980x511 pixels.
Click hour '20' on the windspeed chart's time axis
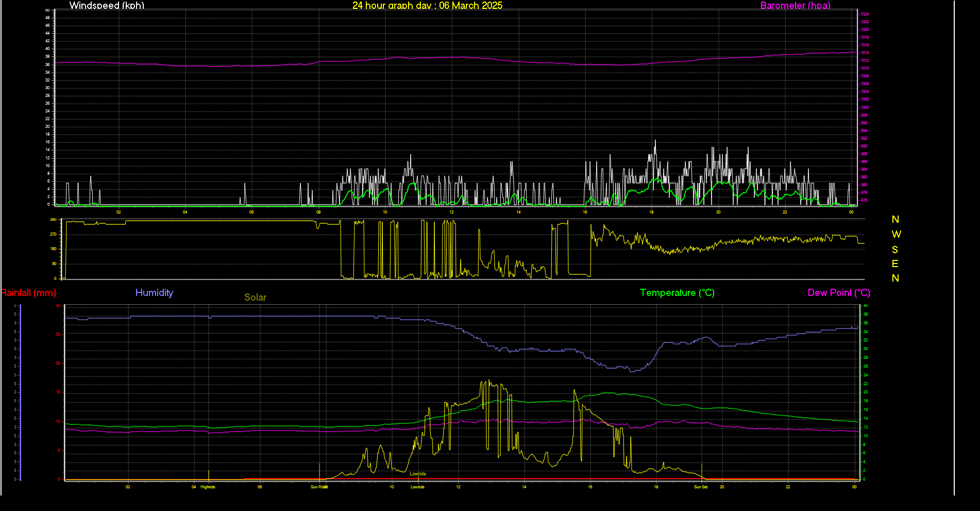[718, 212]
